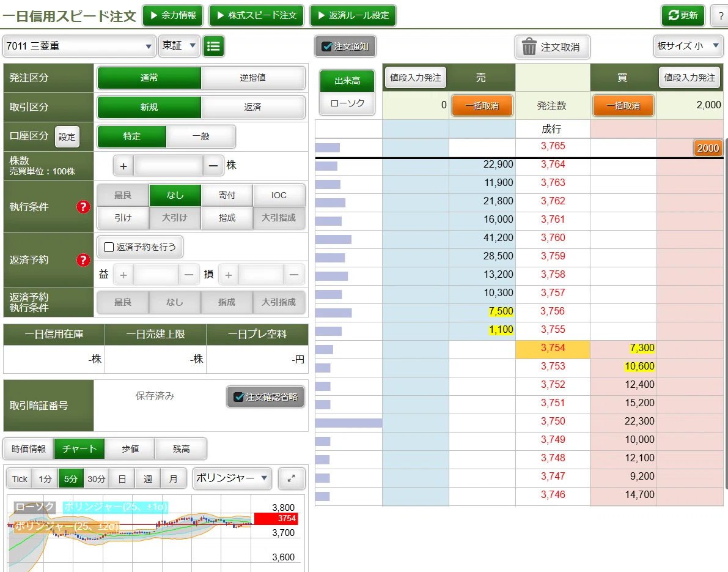The width and height of the screenshot is (728, 572).
Task: Switch to 残高 tab
Action: click(181, 449)
